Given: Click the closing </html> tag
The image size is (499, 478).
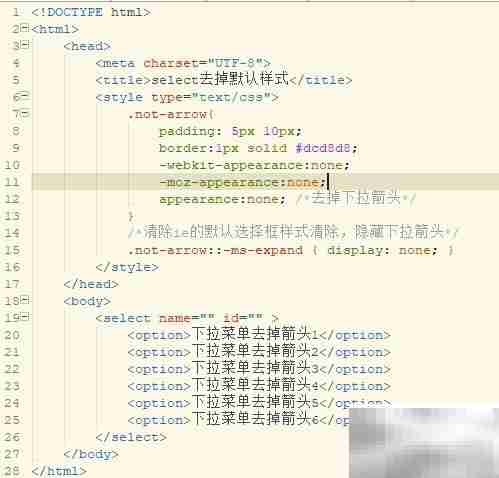Looking at the screenshot, I should pos(59,471).
